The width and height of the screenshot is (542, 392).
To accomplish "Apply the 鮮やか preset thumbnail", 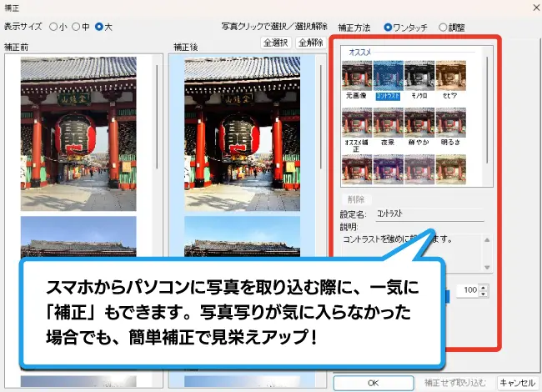I will click(419, 123).
